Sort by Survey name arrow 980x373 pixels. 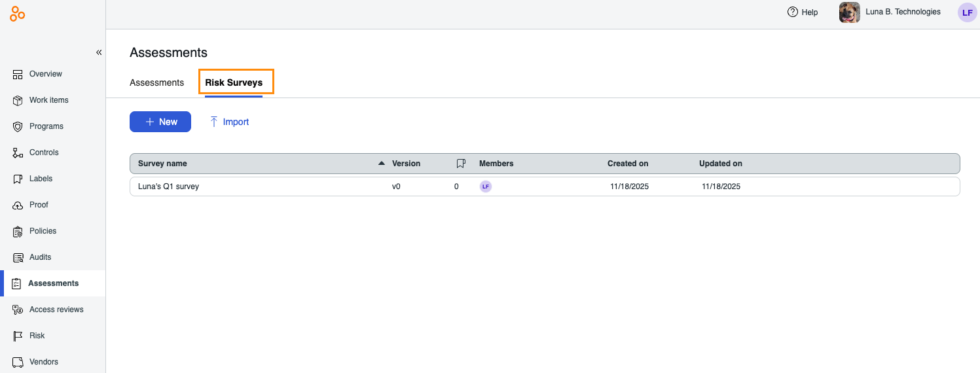tap(382, 164)
